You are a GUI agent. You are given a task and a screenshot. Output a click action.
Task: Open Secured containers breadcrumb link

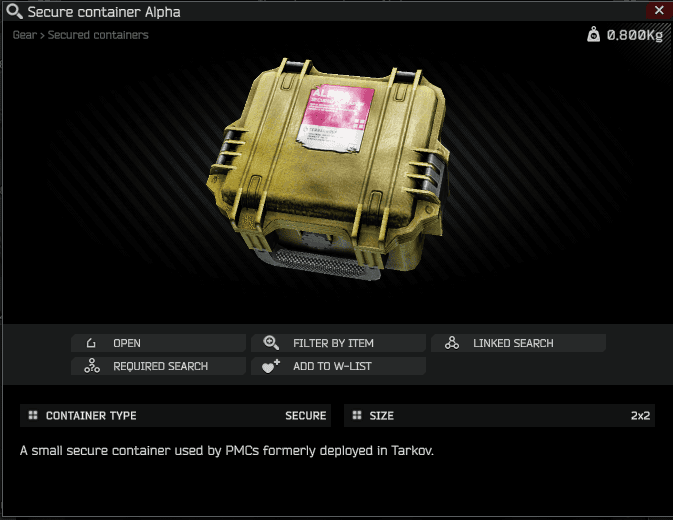(x=98, y=35)
